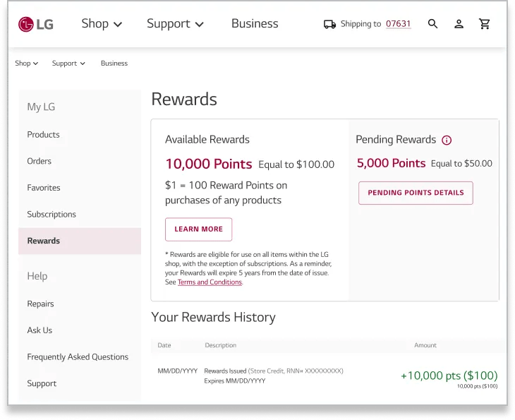Open the search magnifier icon
The width and height of the screenshot is (515, 420).
coord(432,24)
